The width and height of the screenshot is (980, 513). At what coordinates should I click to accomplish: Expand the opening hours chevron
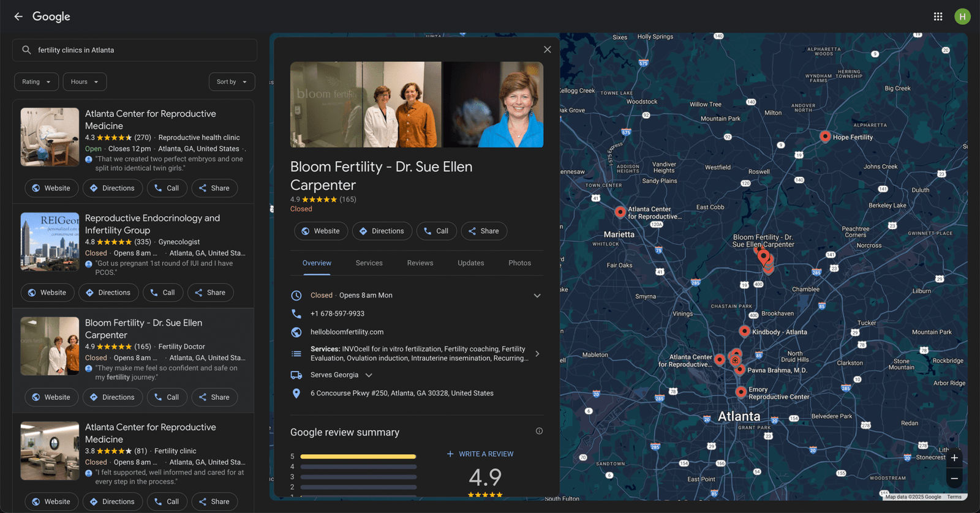[537, 296]
